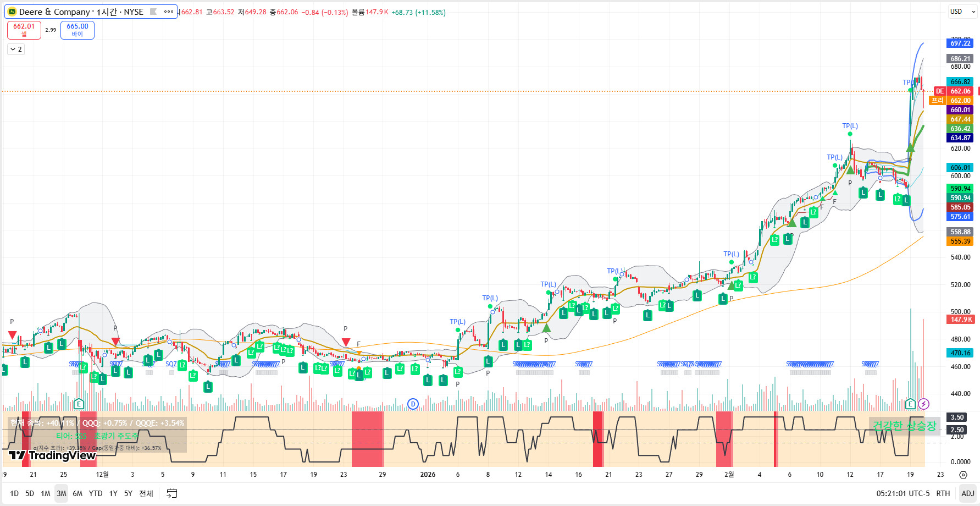Click the 666.82 teal price label
980x506 pixels.
tap(960, 82)
